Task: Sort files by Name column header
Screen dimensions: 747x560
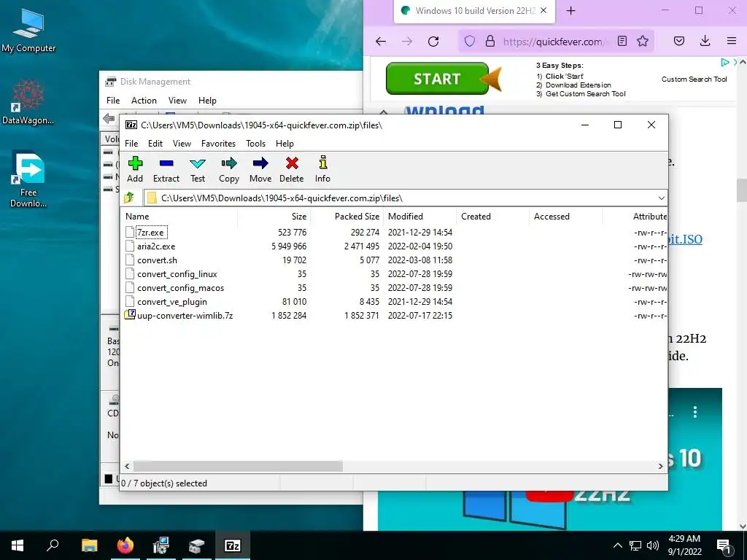Action: (x=179, y=216)
